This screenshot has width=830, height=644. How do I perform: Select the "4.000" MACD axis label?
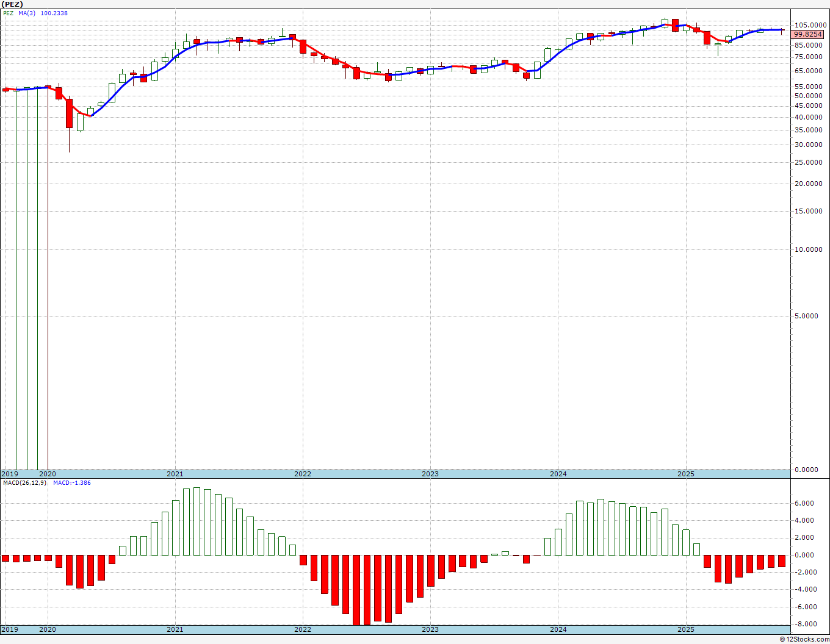pyautogui.click(x=806, y=520)
